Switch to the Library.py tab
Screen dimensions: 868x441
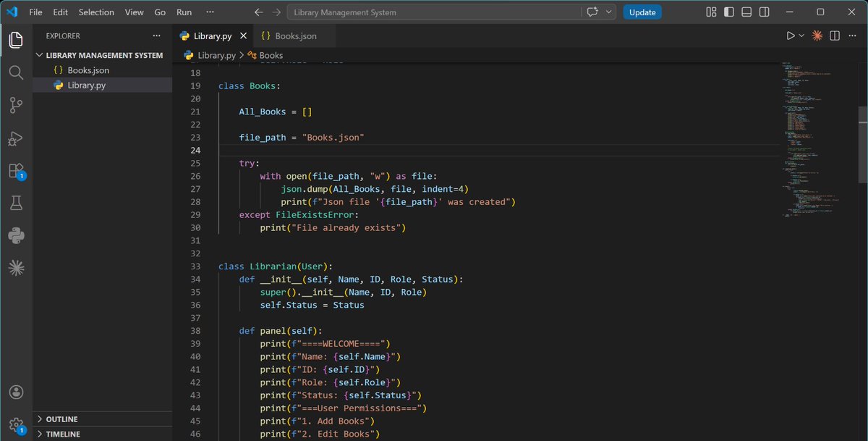click(x=213, y=35)
